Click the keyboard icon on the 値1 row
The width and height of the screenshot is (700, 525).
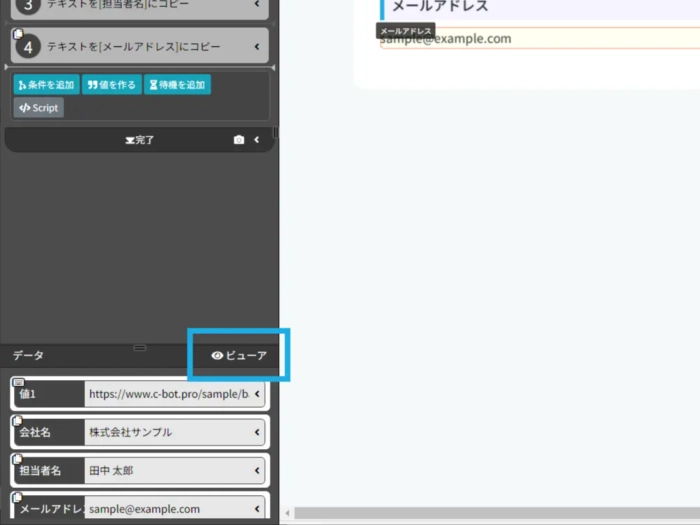click(18, 382)
